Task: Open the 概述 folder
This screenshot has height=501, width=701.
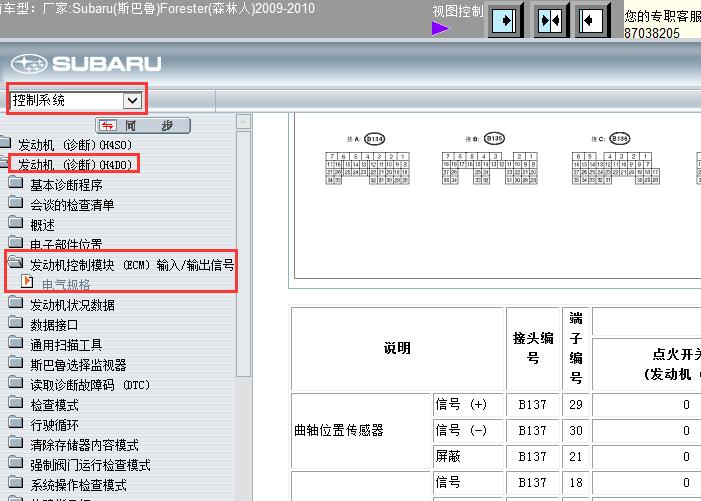Action: (42, 225)
